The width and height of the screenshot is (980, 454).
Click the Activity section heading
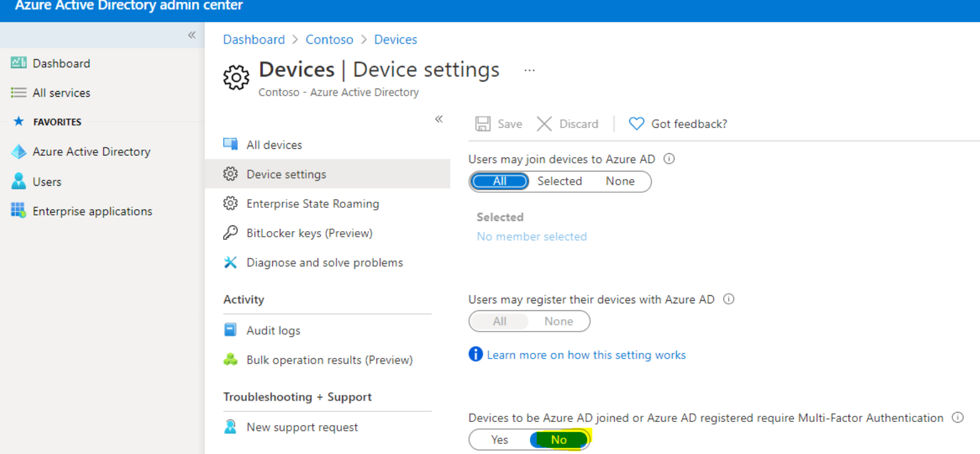[x=244, y=300]
